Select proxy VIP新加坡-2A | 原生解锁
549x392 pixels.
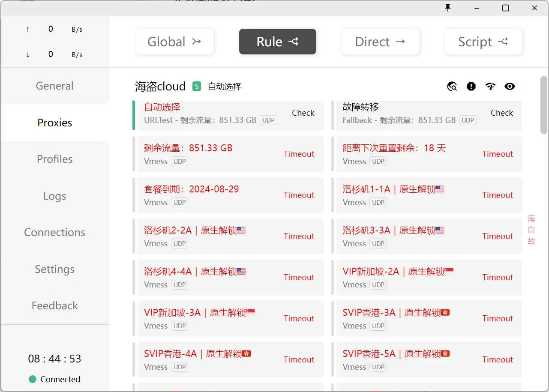[427, 277]
